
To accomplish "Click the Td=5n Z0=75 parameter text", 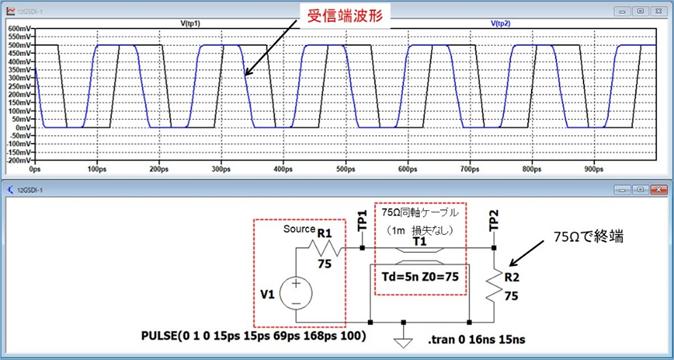I will (x=420, y=277).
